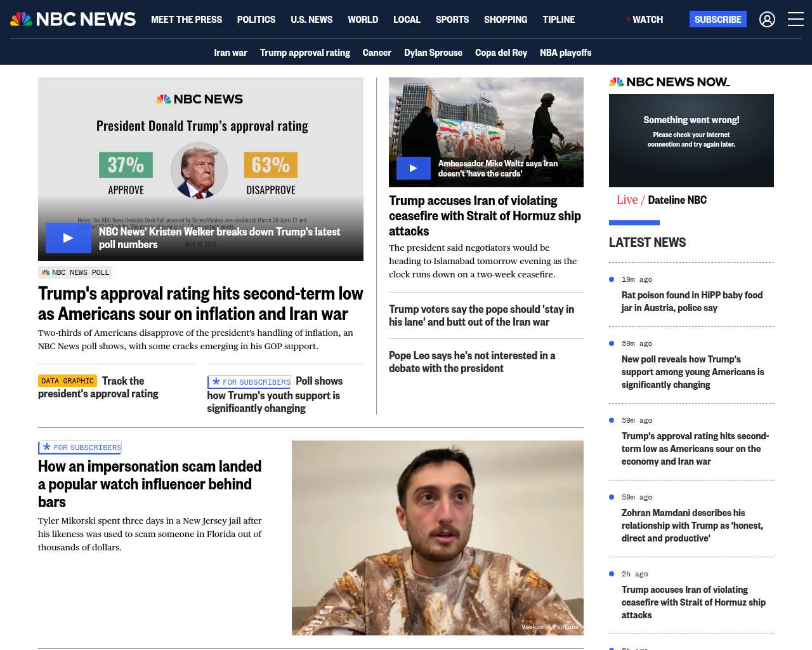Click the For Subscribers badge above impersonation scam
Viewport: 812px width, 650px height.
click(x=80, y=448)
